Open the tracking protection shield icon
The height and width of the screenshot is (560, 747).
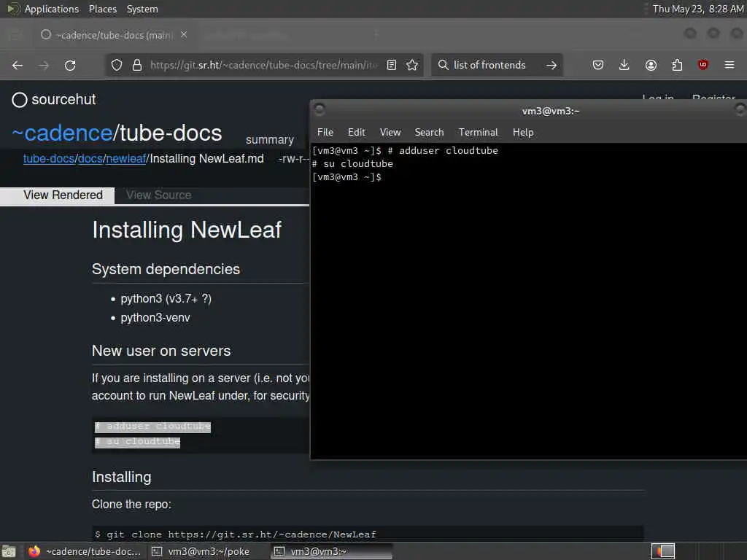point(117,65)
